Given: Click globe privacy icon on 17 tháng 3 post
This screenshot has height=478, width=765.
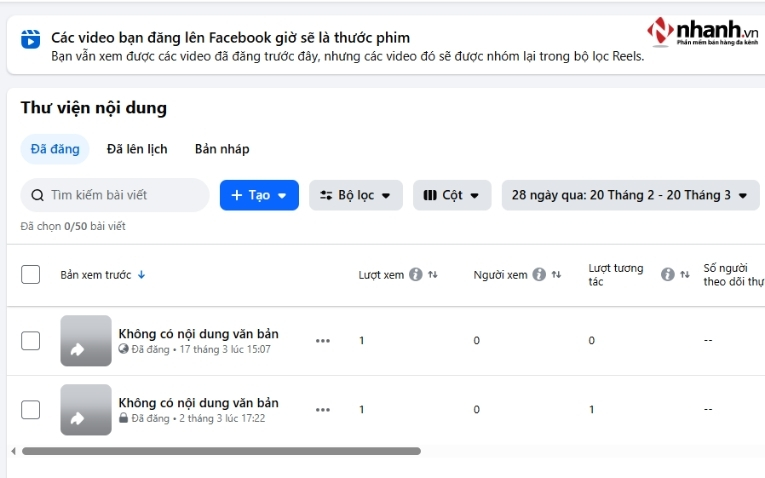Looking at the screenshot, I should tap(123, 349).
